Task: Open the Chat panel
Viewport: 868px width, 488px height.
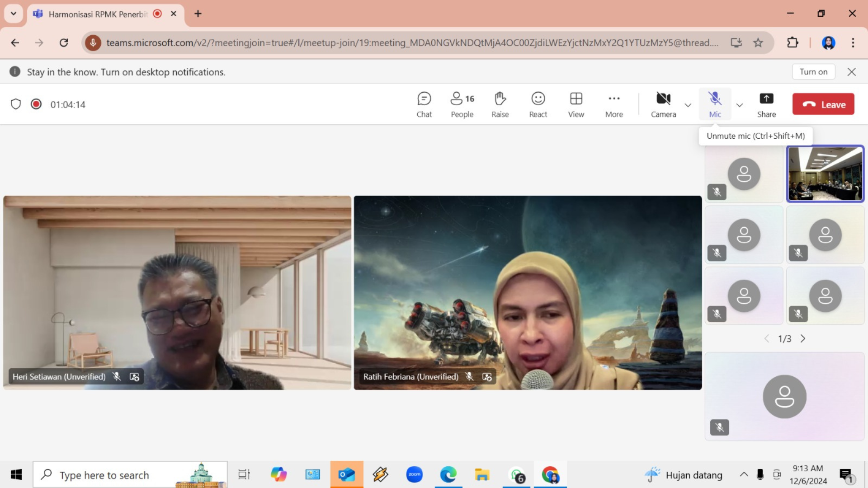Action: pos(424,104)
